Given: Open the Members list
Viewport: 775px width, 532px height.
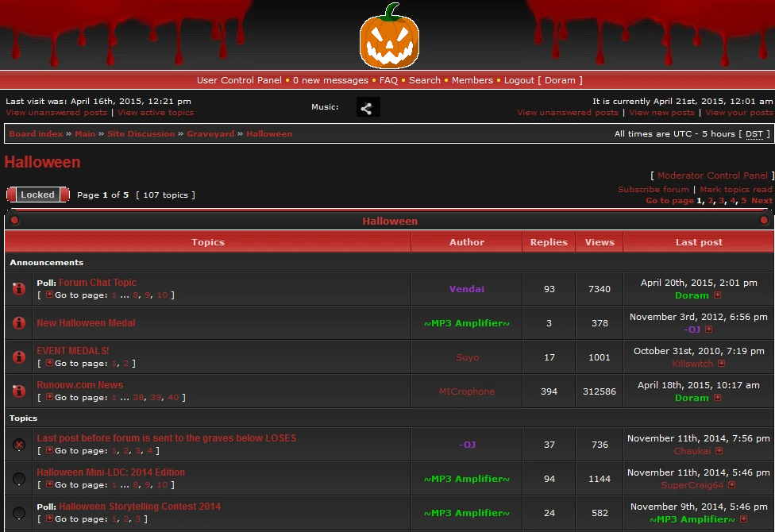Looking at the screenshot, I should [x=472, y=80].
